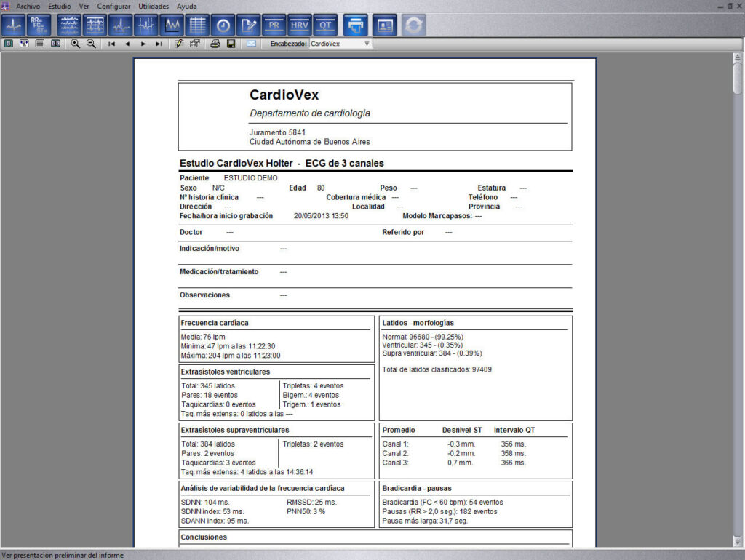Send report with the email envelope icon
The image size is (745, 560).
(x=251, y=44)
